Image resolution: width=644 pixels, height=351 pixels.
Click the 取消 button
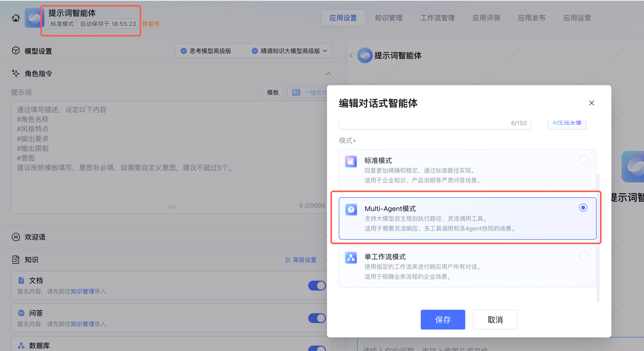click(495, 320)
